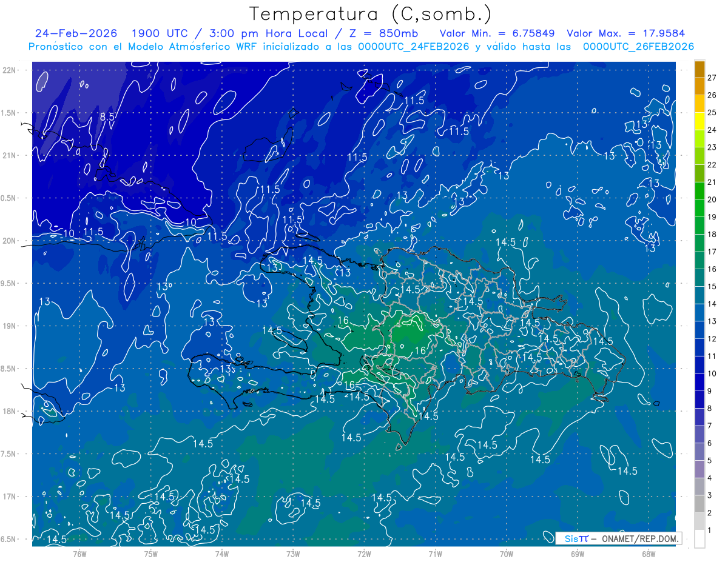This screenshot has width=728, height=562.
Task: Click purple colorbar swatch between 4 and 5
Action: [x=699, y=469]
